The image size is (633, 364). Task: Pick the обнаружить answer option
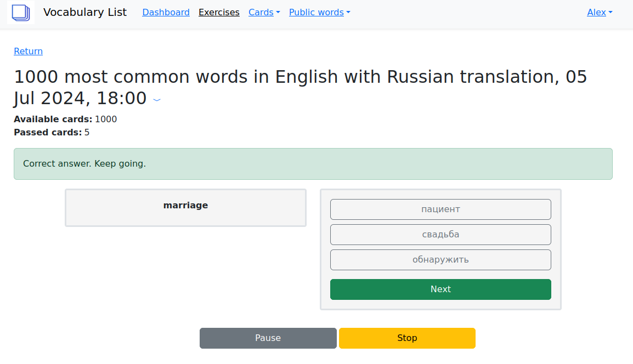440,259
